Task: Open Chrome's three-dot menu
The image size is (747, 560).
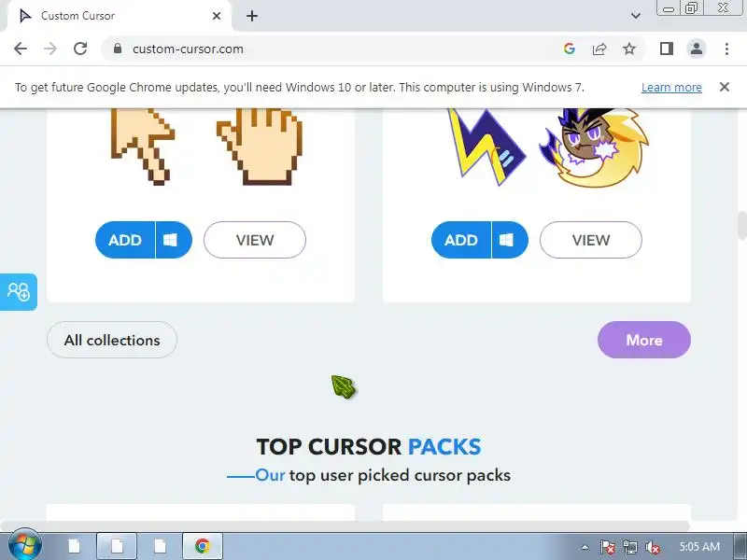Action: 726,49
